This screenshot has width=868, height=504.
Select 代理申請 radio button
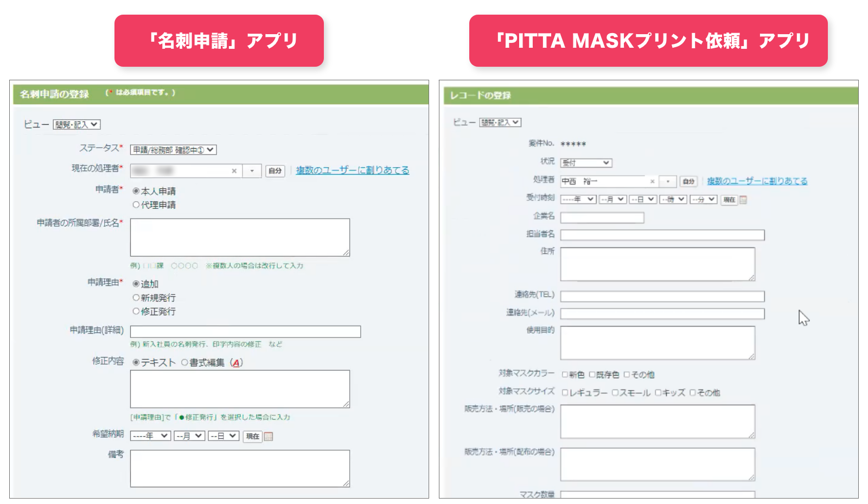[136, 205]
